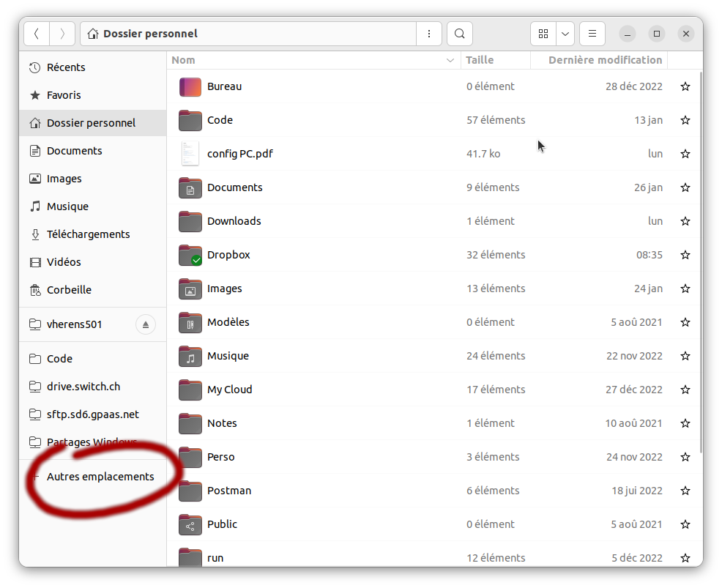The height and width of the screenshot is (588, 722).
Task: Open the hamburger main menu
Action: 592,34
